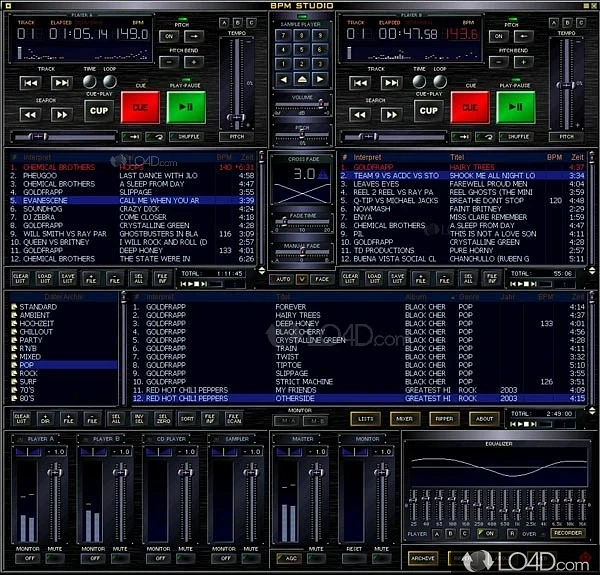Toggle the Player A monitor OFF button

click(x=29, y=557)
